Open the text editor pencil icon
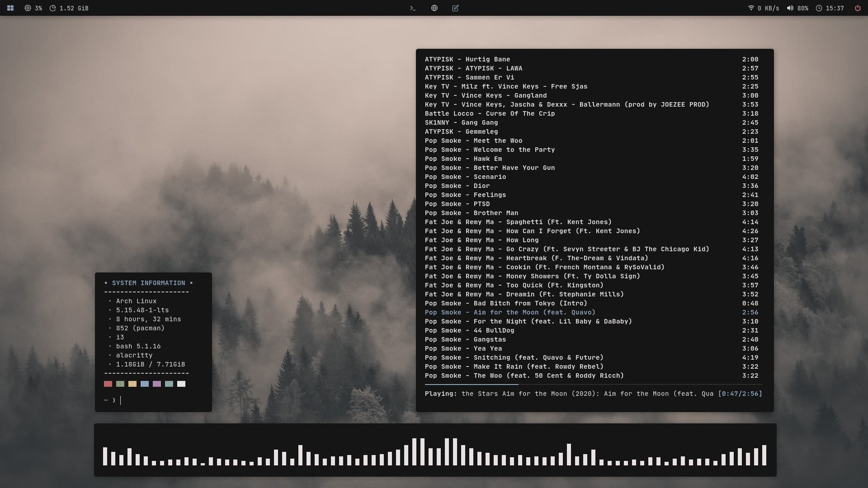The height and width of the screenshot is (488, 868). coord(456,8)
